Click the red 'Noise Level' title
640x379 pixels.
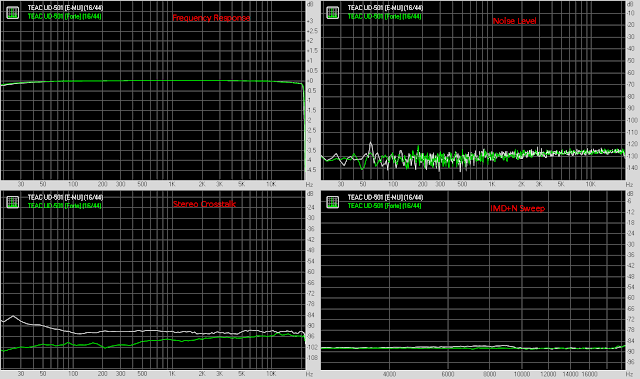tap(514, 21)
